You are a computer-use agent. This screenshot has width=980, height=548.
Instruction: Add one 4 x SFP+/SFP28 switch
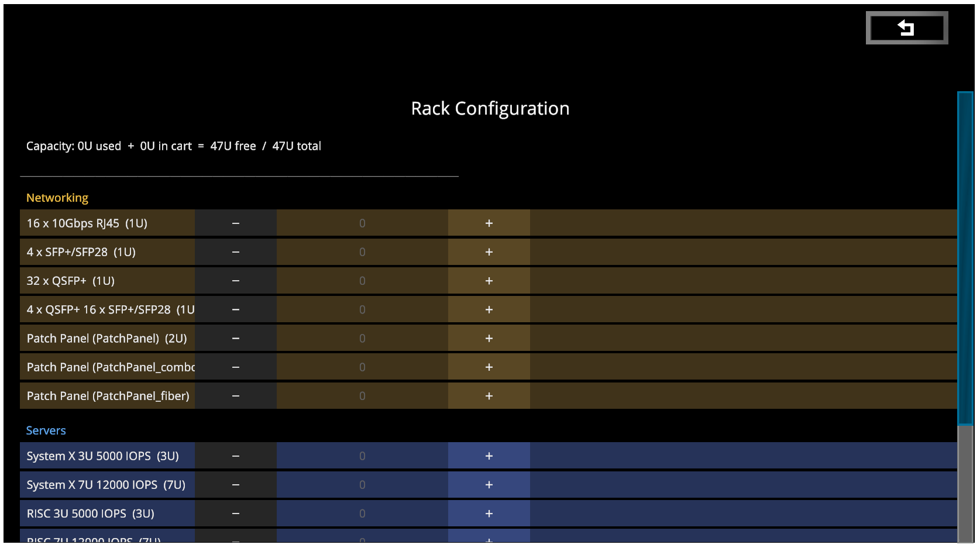click(x=489, y=252)
